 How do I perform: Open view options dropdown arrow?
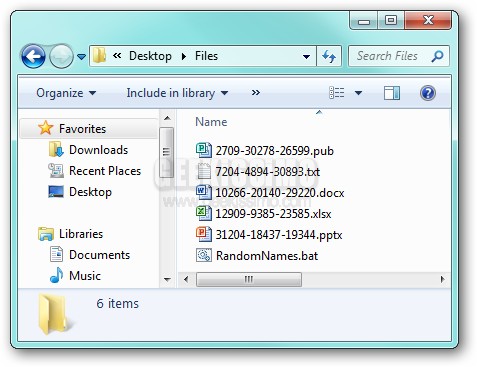pyautogui.click(x=358, y=93)
